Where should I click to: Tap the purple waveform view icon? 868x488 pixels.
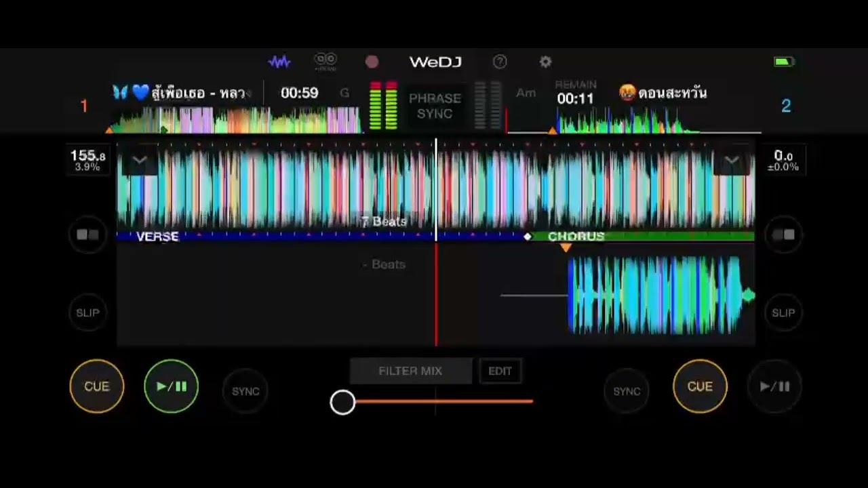pyautogui.click(x=279, y=62)
